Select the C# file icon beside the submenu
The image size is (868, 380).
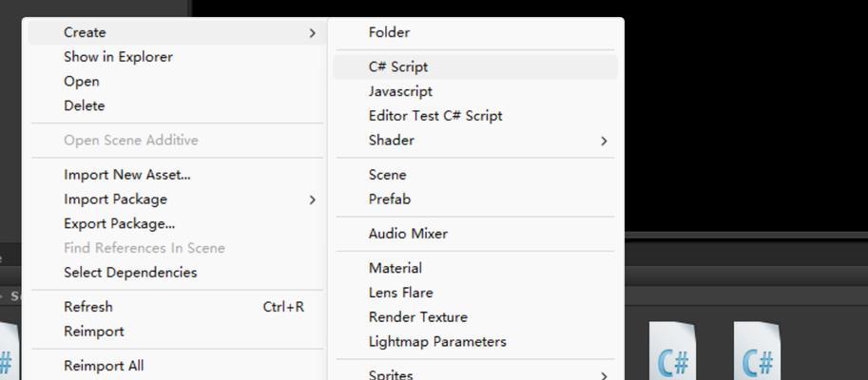click(672, 351)
